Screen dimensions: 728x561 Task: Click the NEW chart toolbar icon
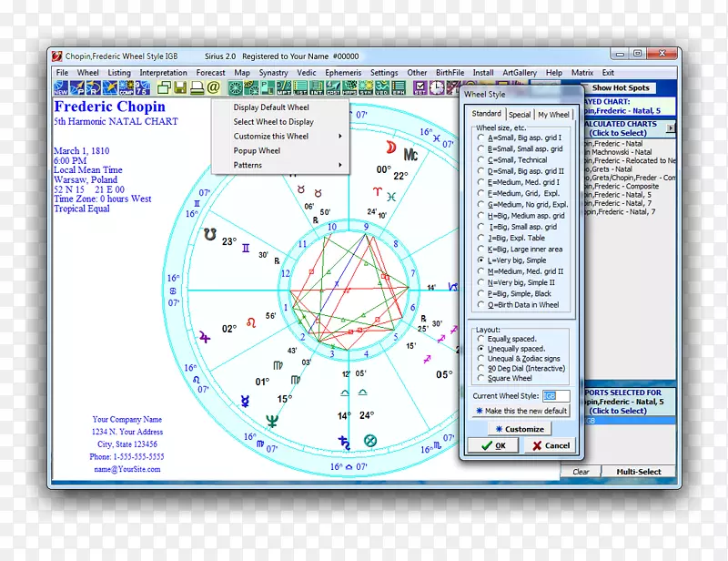pos(61,88)
